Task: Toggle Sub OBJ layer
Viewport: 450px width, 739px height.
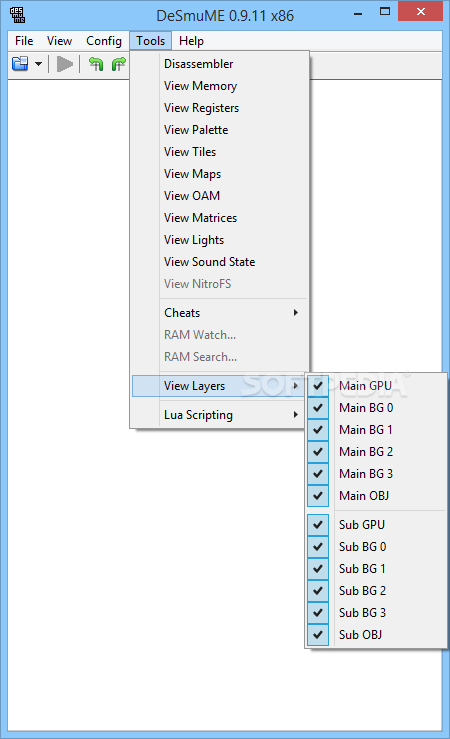Action: pyautogui.click(x=376, y=635)
